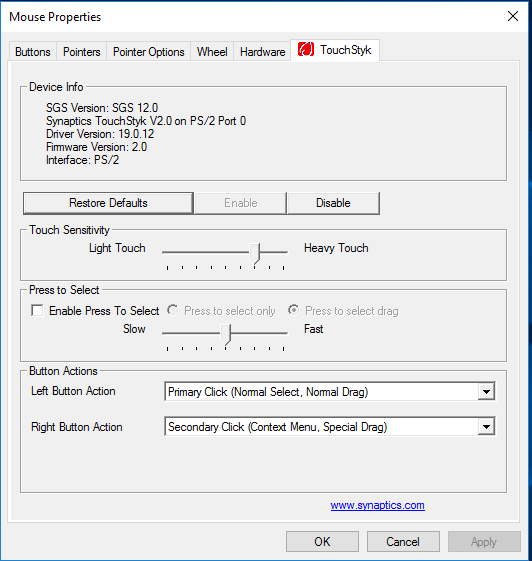
Task: Close the Mouse Properties dialog
Action: 513,16
